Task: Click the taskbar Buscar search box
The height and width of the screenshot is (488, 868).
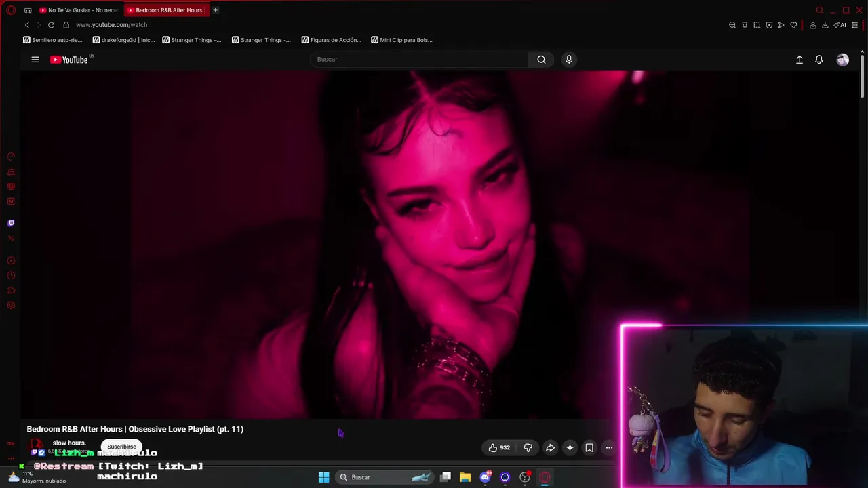Action: (386, 477)
